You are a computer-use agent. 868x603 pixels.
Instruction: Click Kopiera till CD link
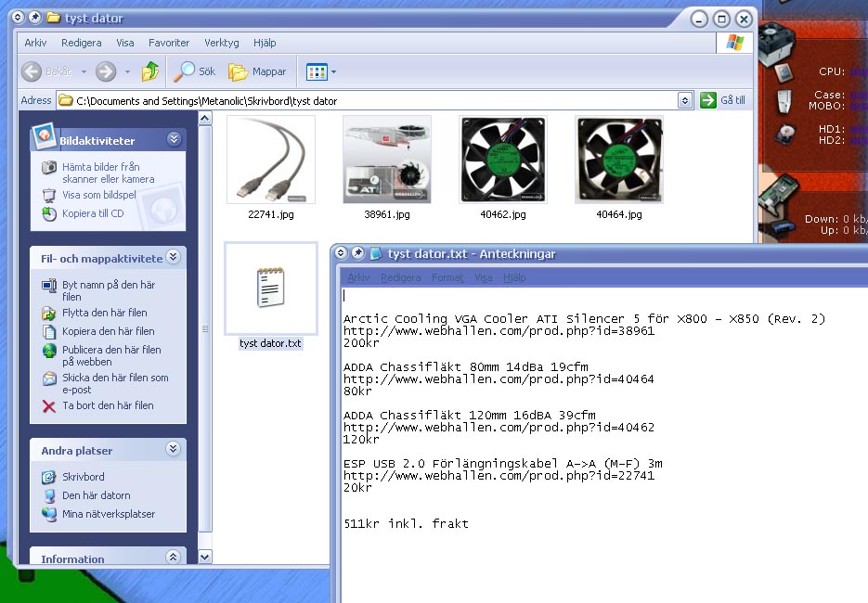(92, 213)
